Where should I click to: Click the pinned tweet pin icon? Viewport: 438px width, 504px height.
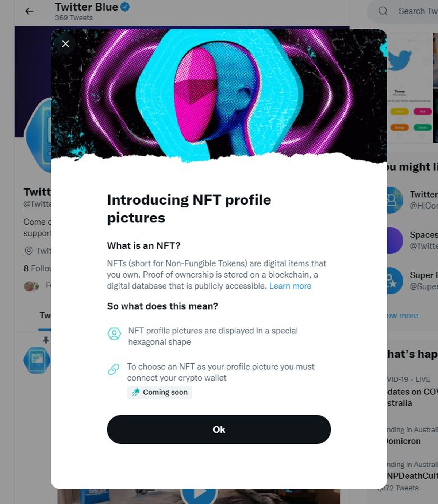[x=46, y=340]
